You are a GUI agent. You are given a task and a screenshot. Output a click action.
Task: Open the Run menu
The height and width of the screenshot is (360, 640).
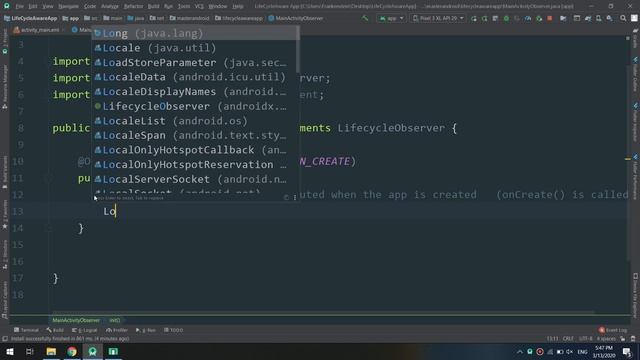(168, 6)
